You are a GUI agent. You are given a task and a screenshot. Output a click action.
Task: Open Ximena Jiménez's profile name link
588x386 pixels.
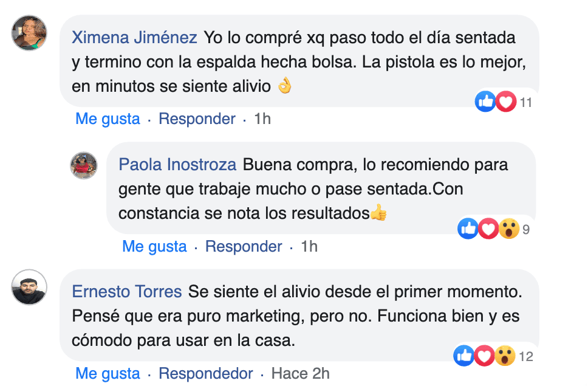pyautogui.click(x=134, y=38)
